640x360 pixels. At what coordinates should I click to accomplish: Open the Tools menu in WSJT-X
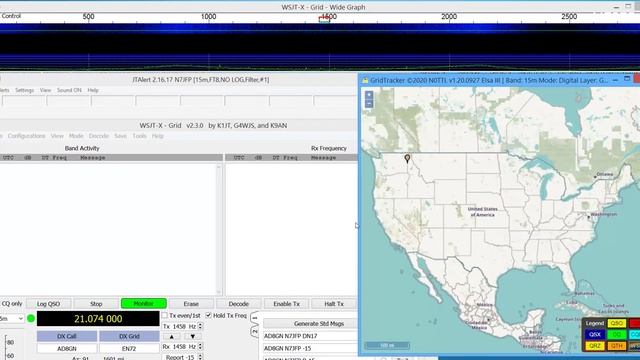140,136
